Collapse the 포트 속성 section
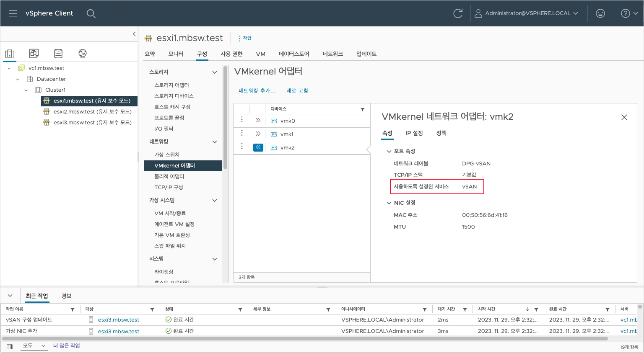The width and height of the screenshot is (644, 353). 389,152
